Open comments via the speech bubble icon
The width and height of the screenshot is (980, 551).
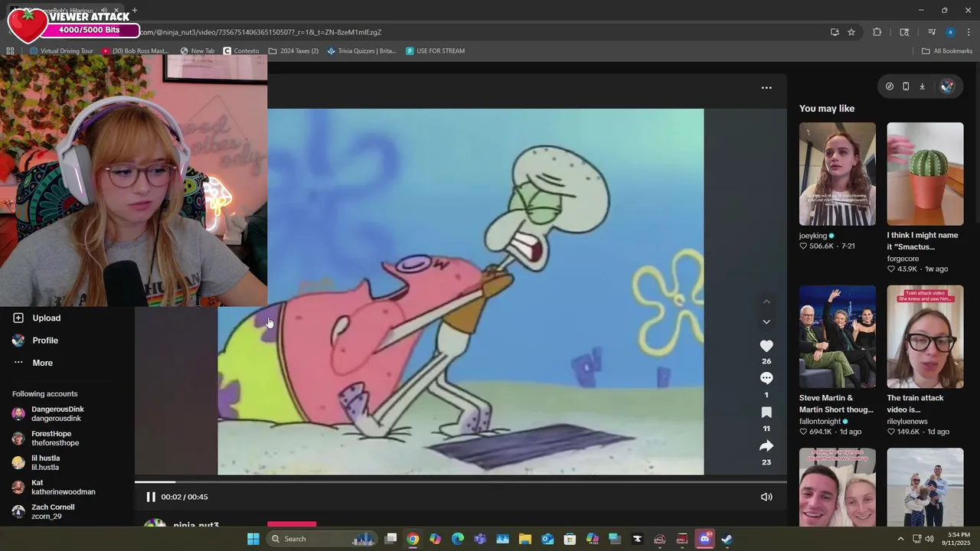[766, 378]
